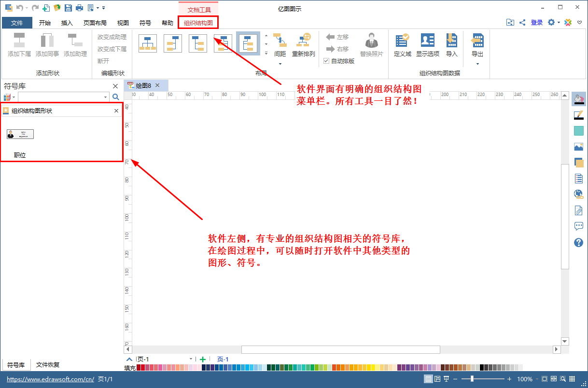Expand the quick access toolbar customize arrow
Viewport: 588px width, 388px height.
pos(103,8)
